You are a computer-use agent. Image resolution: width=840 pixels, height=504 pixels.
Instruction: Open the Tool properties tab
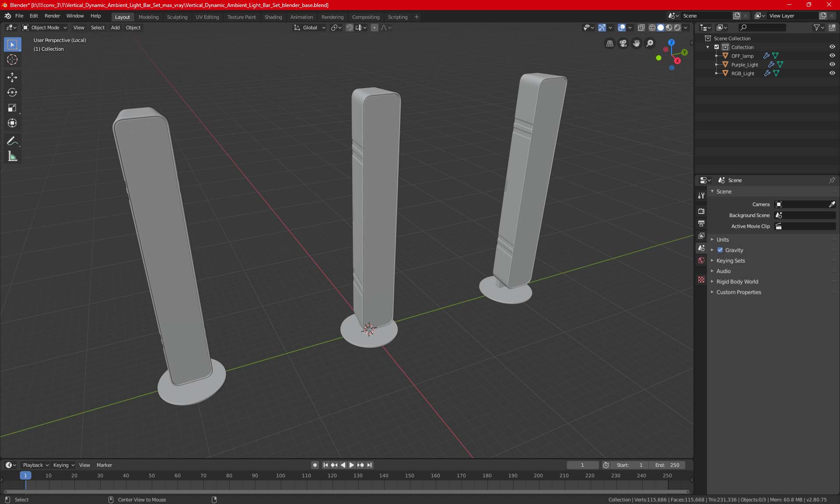tap(701, 196)
